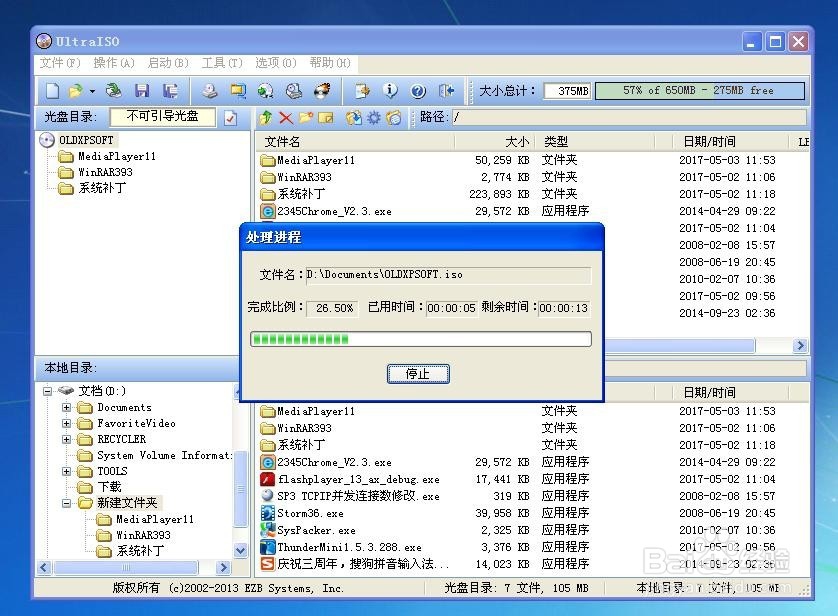Screen dimensions: 838x616
Task: Click the 文件名 output path field
Action: coord(448,275)
